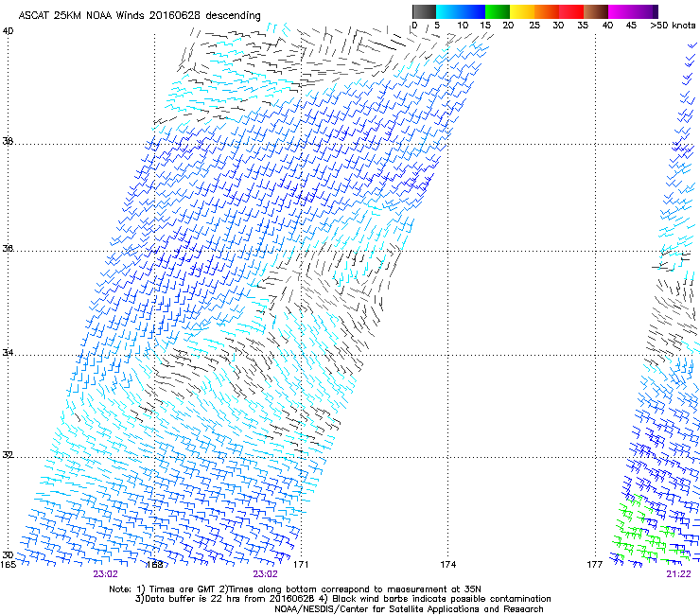The width and height of the screenshot is (700, 615).
Task: Click the longitude label 174
Action: (447, 565)
